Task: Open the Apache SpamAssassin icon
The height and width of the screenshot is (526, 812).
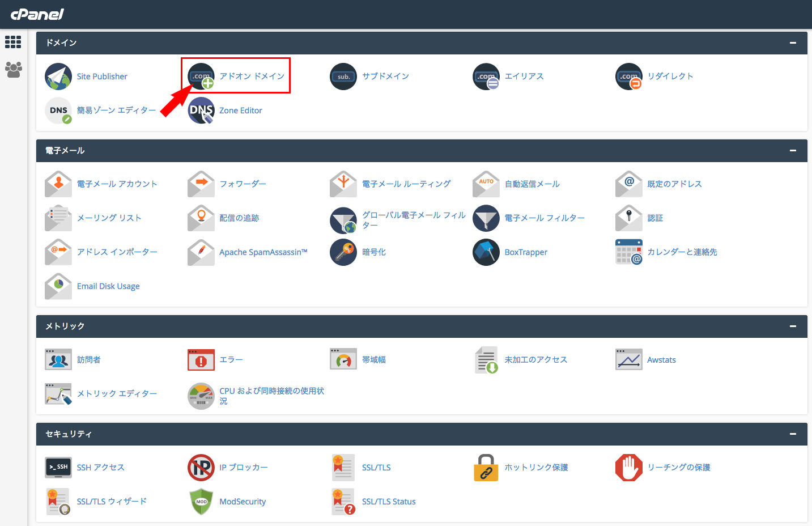Action: coord(201,252)
